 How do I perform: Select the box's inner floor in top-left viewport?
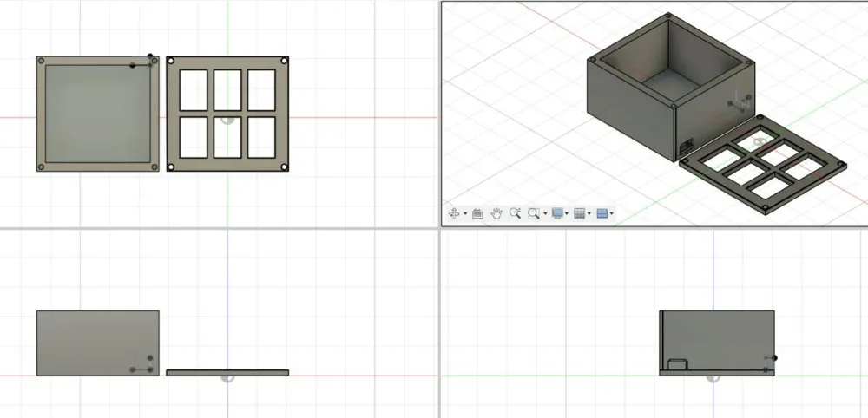coord(98,114)
